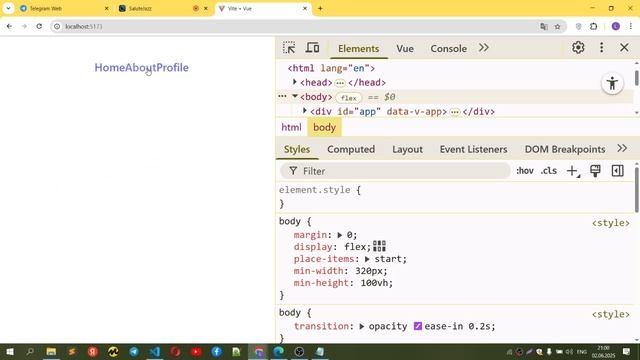
Task: Click the element.style rule block
Action: (x=454, y=197)
